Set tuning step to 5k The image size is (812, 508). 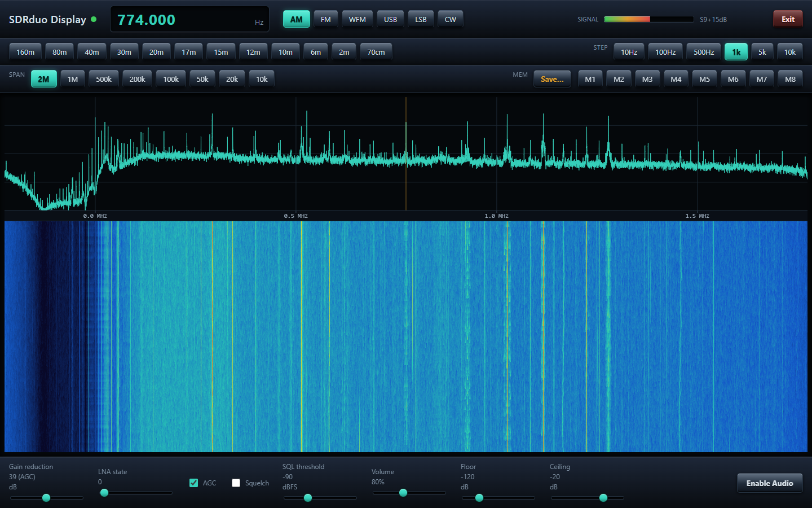(x=762, y=52)
